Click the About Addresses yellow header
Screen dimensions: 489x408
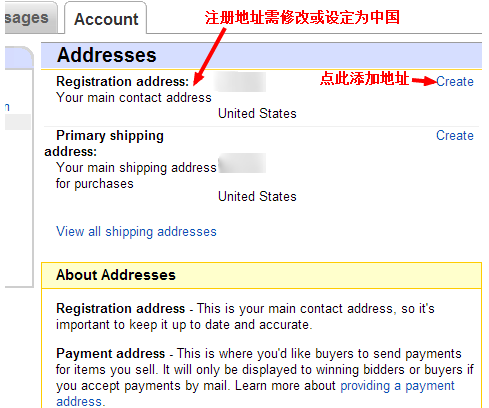pyautogui.click(x=261, y=275)
